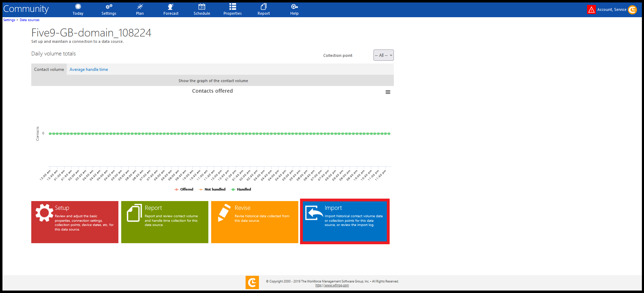Open the Properties list icon
This screenshot has width=644, height=293.
click(x=233, y=7)
